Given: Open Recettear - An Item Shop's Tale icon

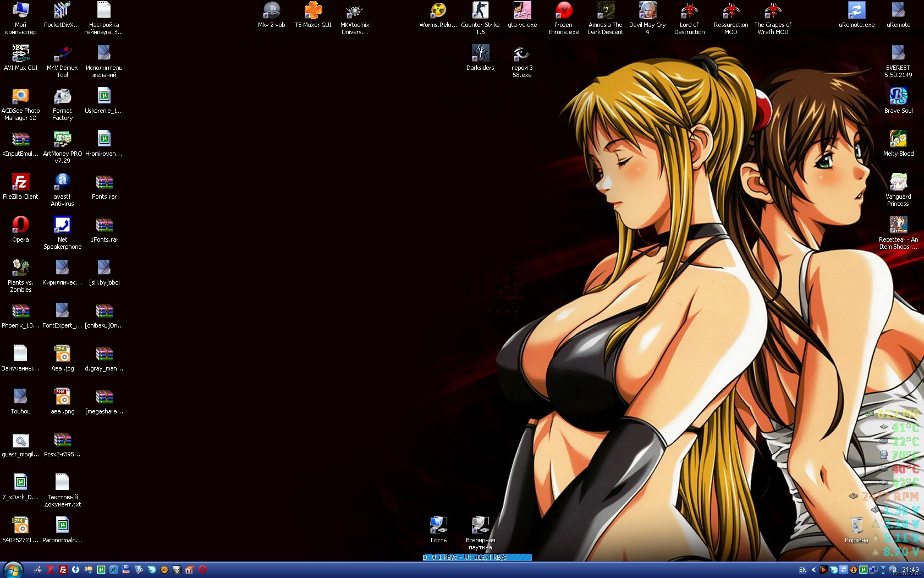Looking at the screenshot, I should click(898, 233).
